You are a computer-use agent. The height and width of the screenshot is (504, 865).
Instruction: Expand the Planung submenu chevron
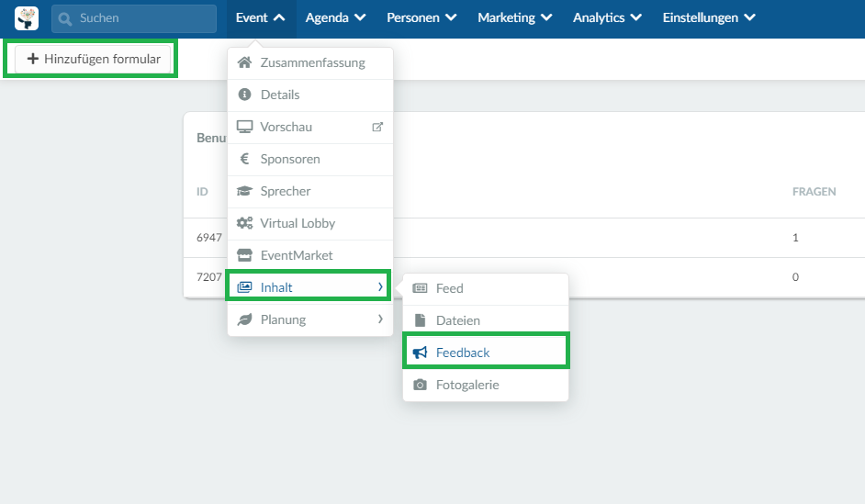(x=380, y=319)
